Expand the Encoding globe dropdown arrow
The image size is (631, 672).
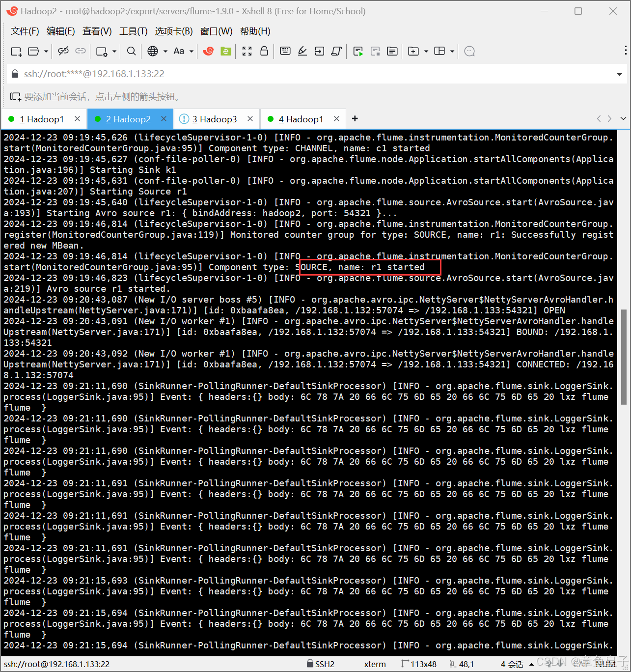point(165,51)
